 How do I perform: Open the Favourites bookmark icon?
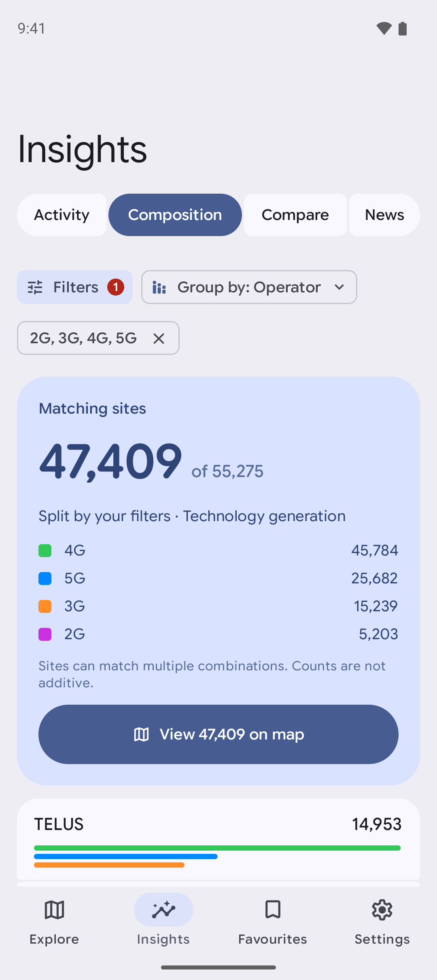[x=273, y=910]
